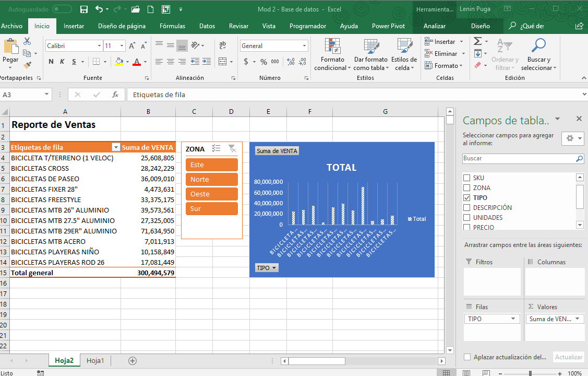
Task: Apply bold formatting with the N icon
Action: click(x=51, y=62)
